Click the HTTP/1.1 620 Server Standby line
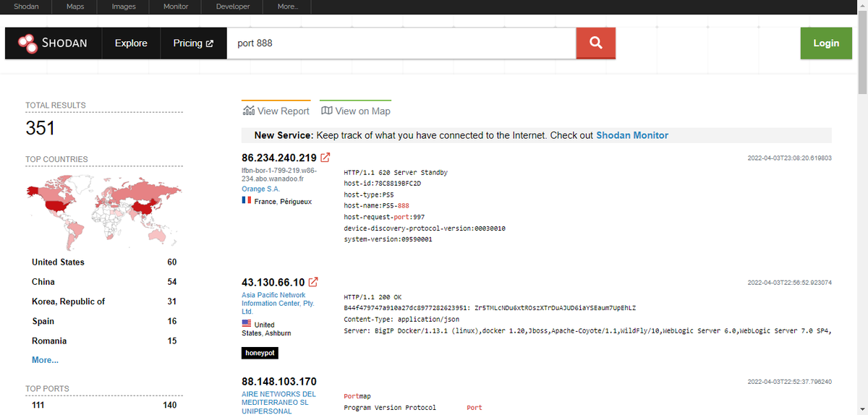Image resolution: width=868 pixels, height=415 pixels. coord(396,173)
